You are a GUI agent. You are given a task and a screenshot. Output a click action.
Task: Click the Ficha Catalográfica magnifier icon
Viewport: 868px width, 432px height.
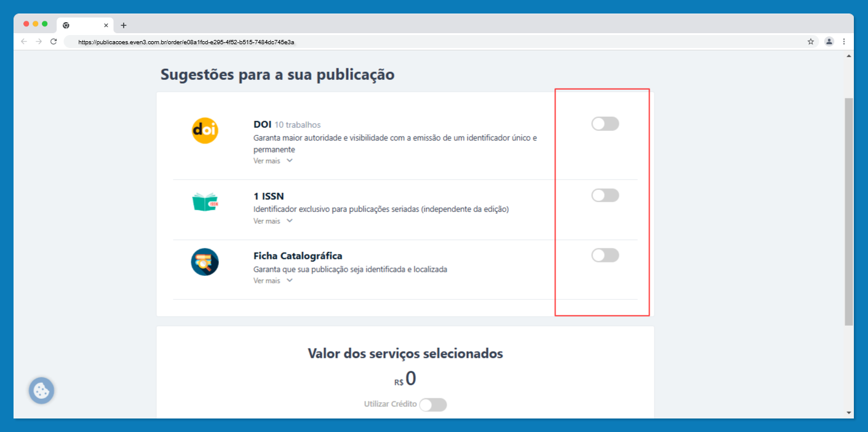(205, 262)
